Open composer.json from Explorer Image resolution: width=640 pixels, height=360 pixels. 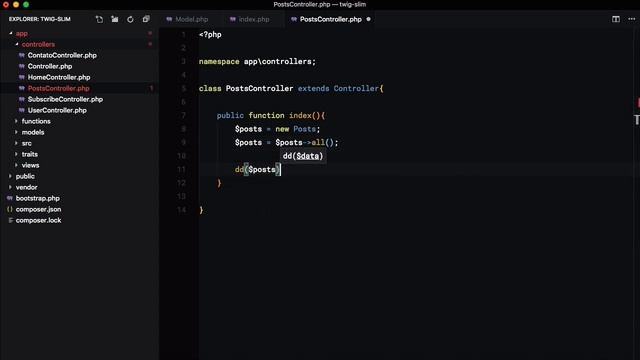click(38, 209)
